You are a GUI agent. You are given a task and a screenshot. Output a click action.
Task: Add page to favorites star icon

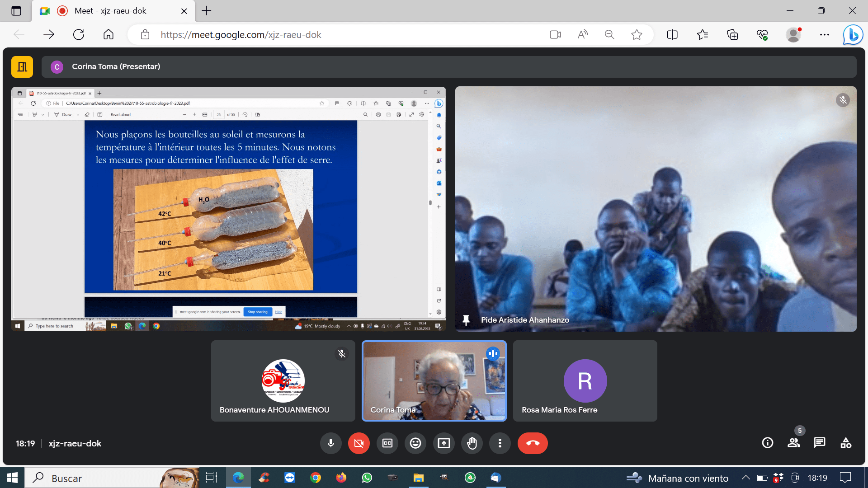(637, 35)
